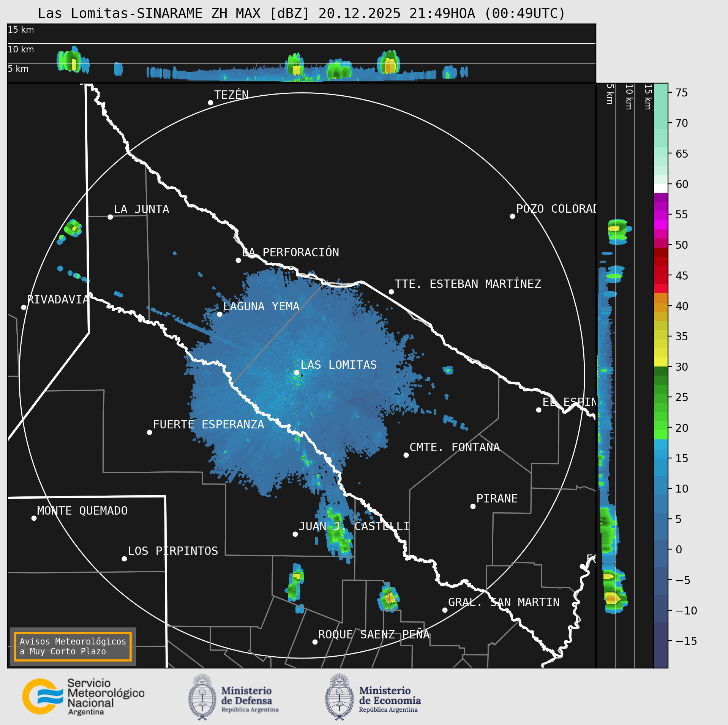Click the Rivadavia location dot
This screenshot has height=725, width=728.
coord(24,307)
